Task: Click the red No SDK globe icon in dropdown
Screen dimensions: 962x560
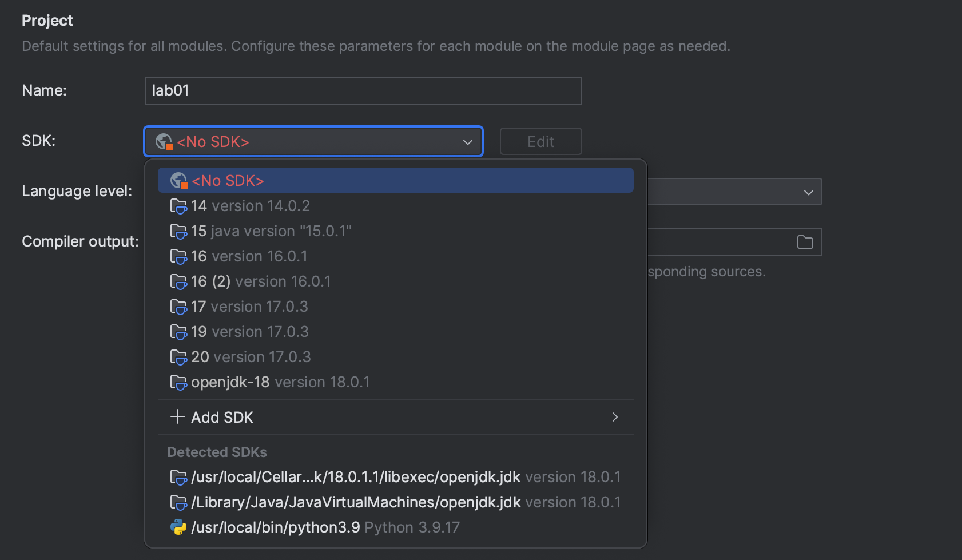Action: click(x=178, y=180)
